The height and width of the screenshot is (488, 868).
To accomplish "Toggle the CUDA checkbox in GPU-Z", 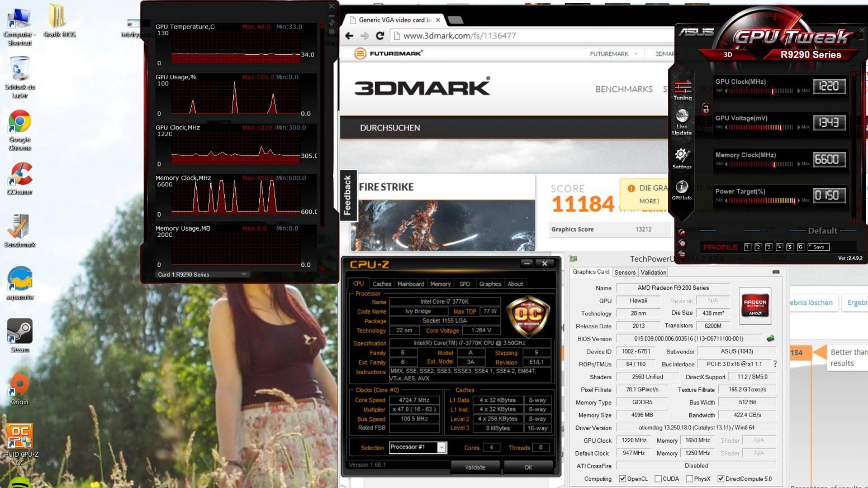I will 658,479.
